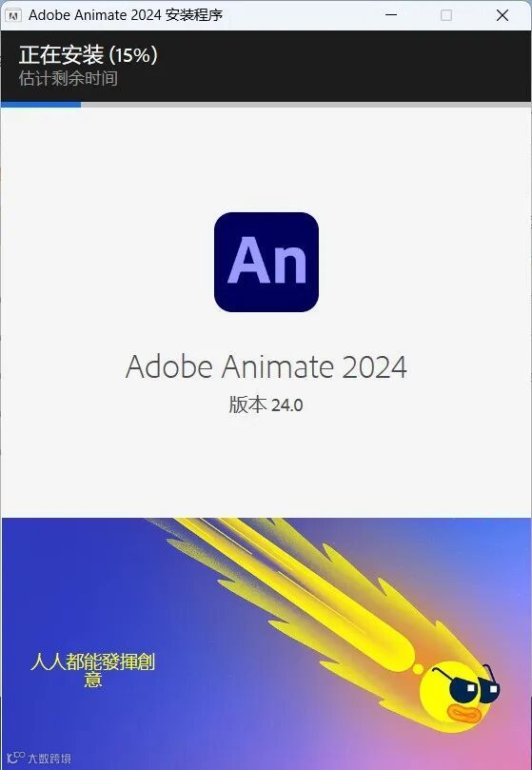Click the banner slogan 人人都能發揮創意

[x=92, y=670]
